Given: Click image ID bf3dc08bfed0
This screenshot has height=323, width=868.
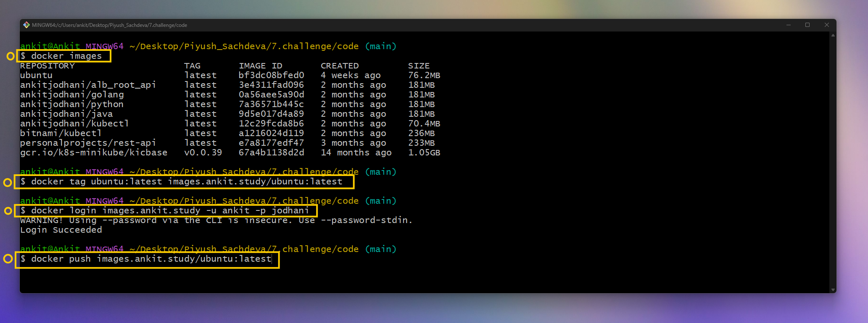Looking at the screenshot, I should [272, 76].
